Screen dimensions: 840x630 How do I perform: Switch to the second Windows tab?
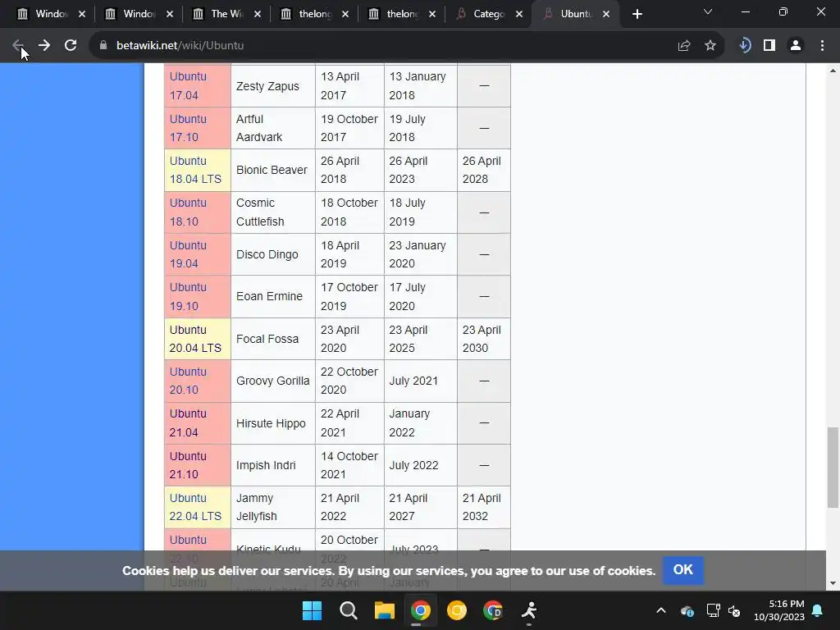[139, 14]
